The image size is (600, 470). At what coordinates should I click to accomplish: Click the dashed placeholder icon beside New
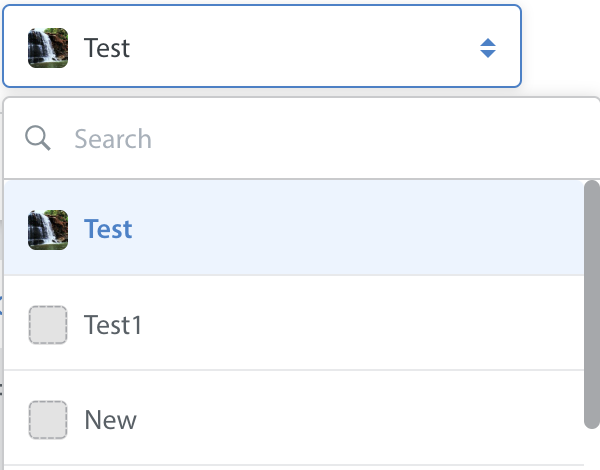(48, 419)
